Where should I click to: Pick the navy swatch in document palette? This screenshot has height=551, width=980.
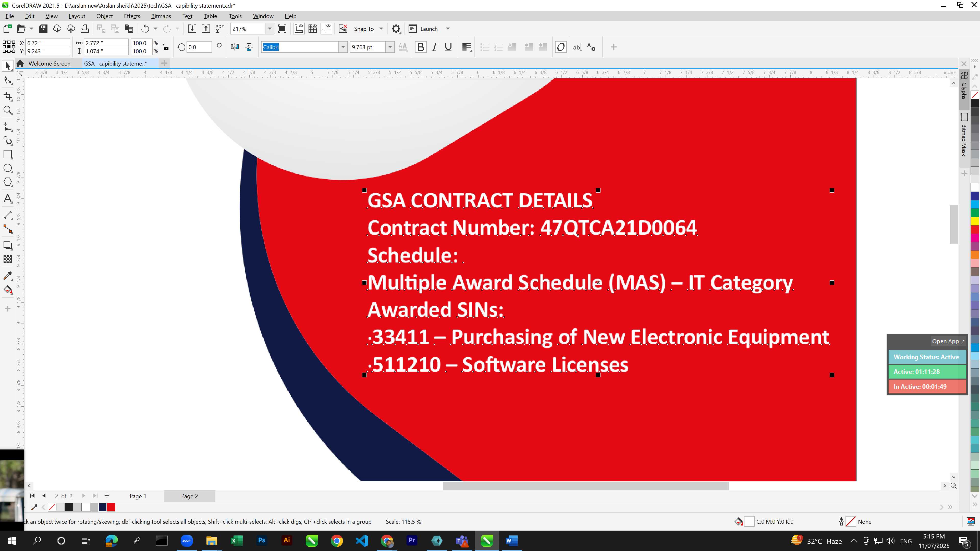pyautogui.click(x=103, y=507)
